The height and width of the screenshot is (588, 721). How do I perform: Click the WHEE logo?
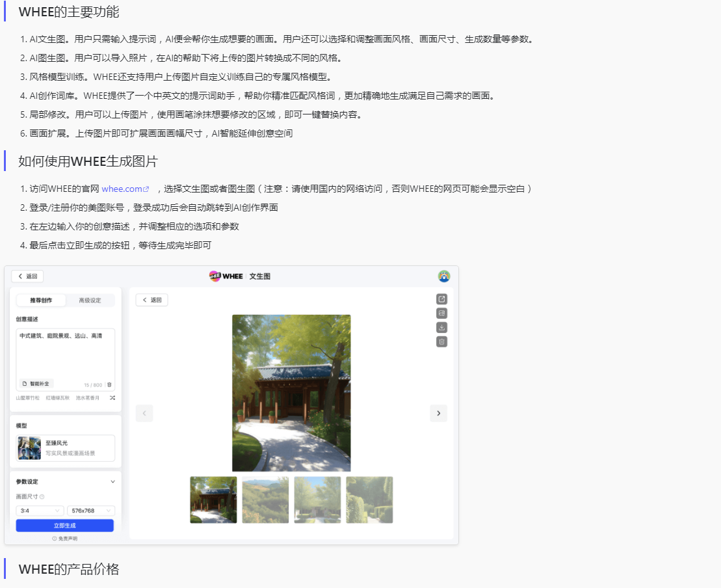click(x=226, y=276)
